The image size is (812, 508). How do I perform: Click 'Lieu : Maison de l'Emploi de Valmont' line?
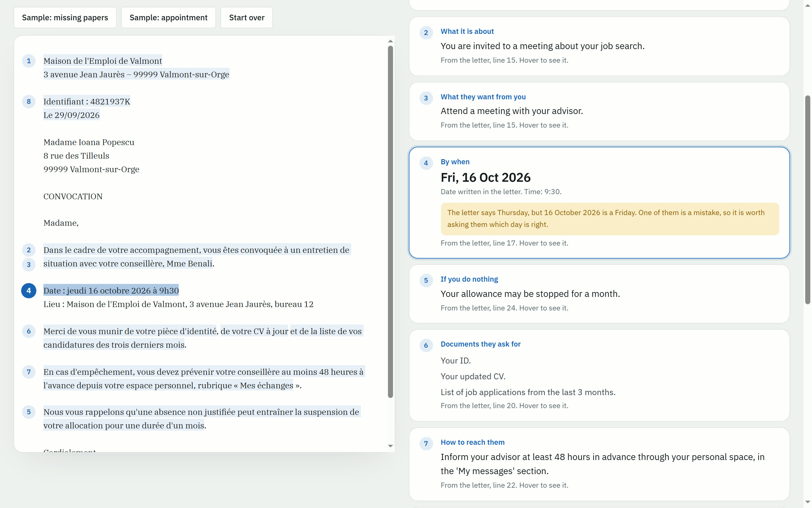(178, 304)
